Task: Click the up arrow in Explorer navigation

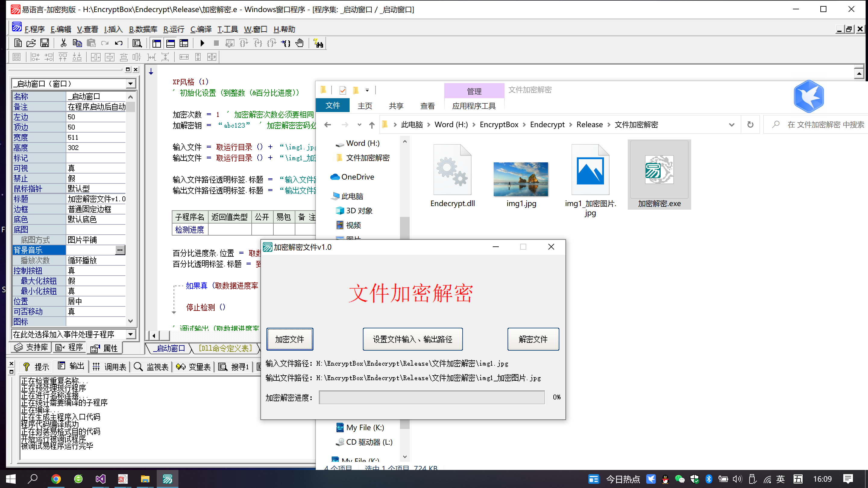Action: [x=372, y=125]
